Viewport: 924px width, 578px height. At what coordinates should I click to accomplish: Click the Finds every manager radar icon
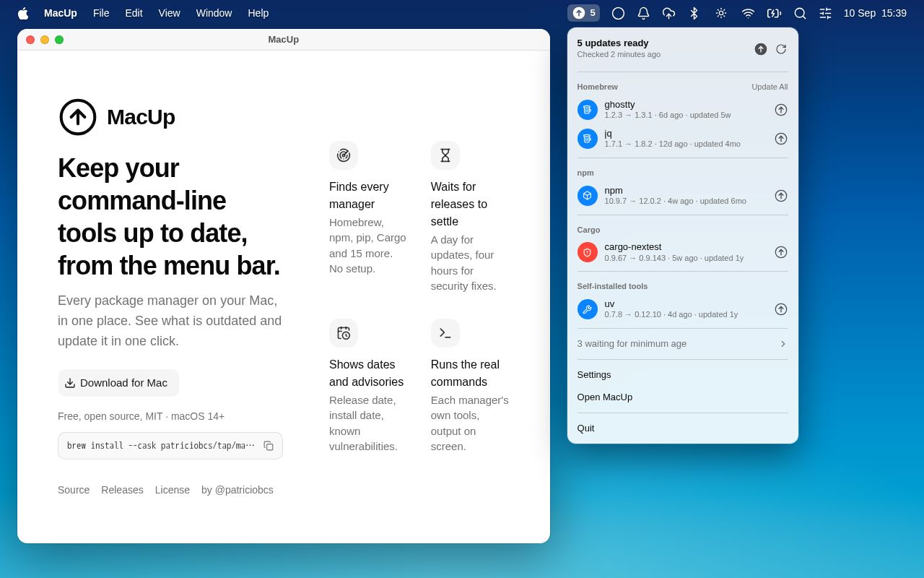tap(344, 155)
